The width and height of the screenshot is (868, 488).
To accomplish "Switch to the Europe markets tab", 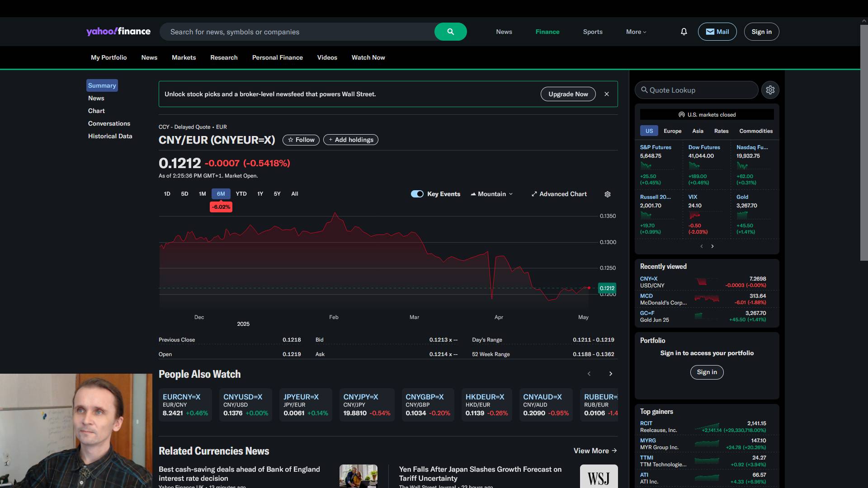I will (672, 131).
